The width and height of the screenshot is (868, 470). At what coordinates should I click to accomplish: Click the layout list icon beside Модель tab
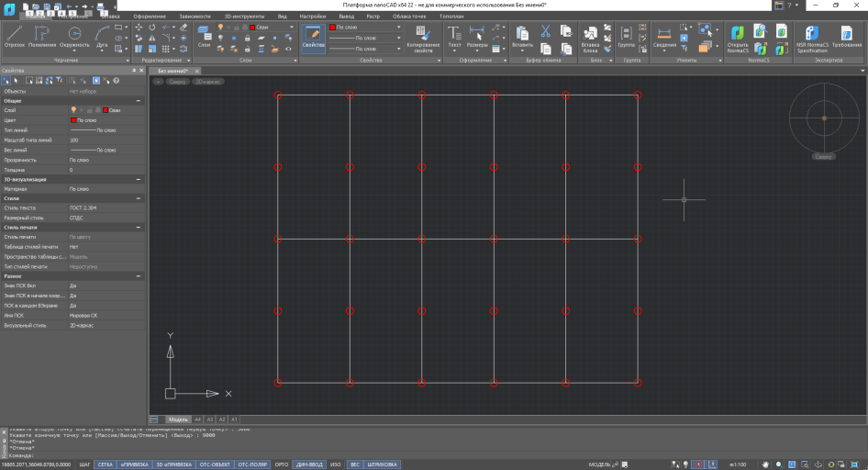click(154, 420)
